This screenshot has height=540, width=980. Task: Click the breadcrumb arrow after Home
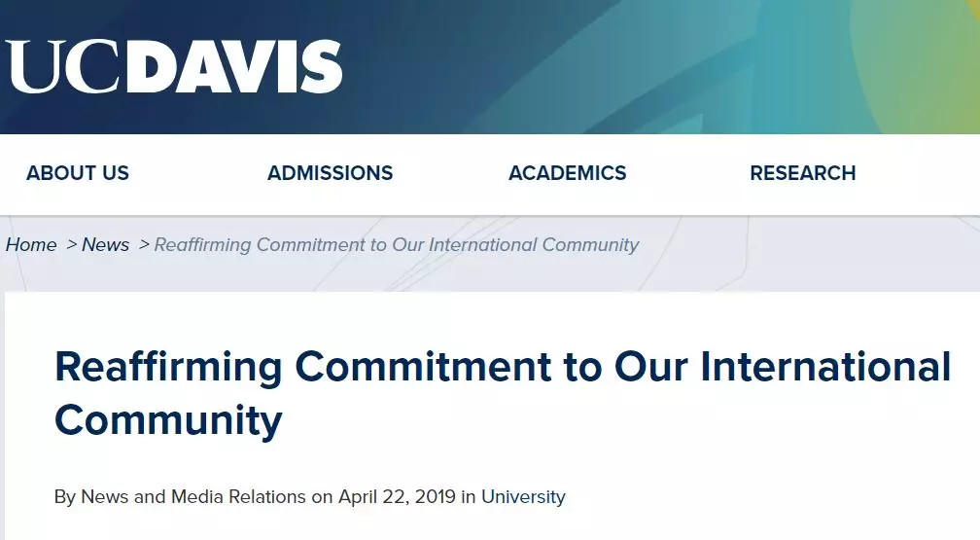click(x=71, y=245)
